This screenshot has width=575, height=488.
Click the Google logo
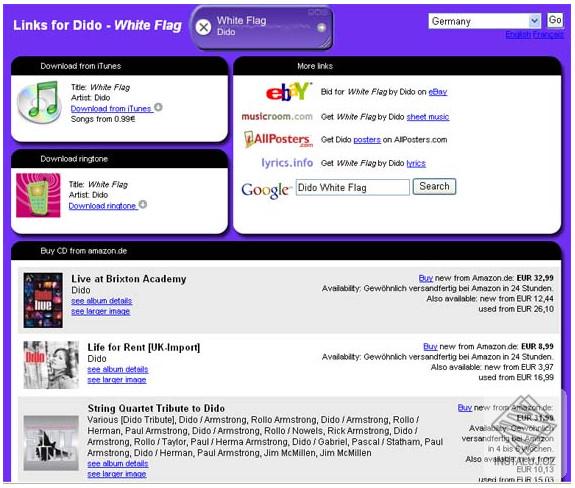pyautogui.click(x=265, y=190)
